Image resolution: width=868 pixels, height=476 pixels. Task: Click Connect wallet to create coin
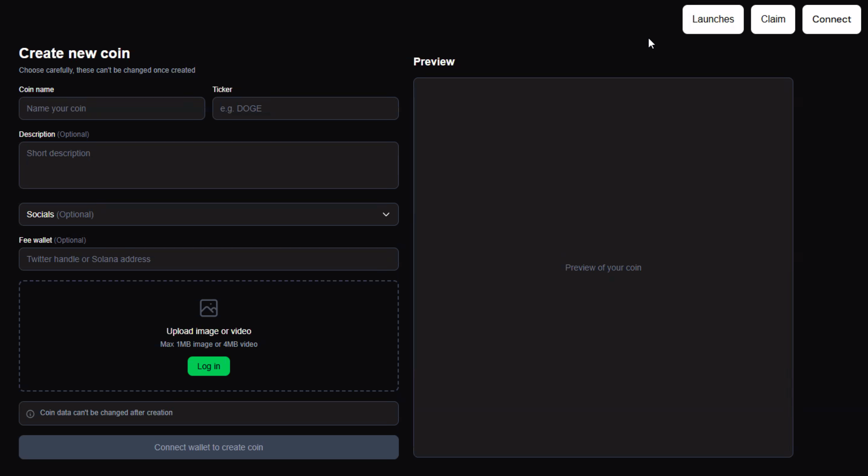pos(208,447)
